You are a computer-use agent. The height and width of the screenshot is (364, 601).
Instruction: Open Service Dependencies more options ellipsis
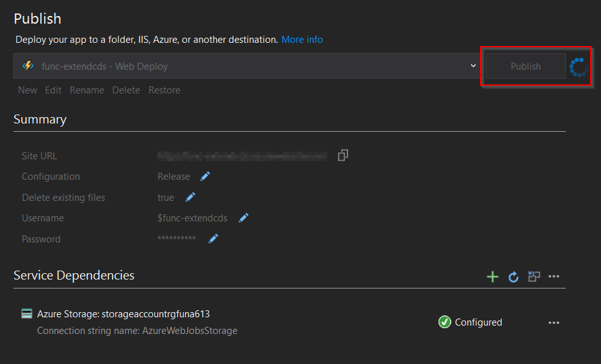tap(554, 276)
